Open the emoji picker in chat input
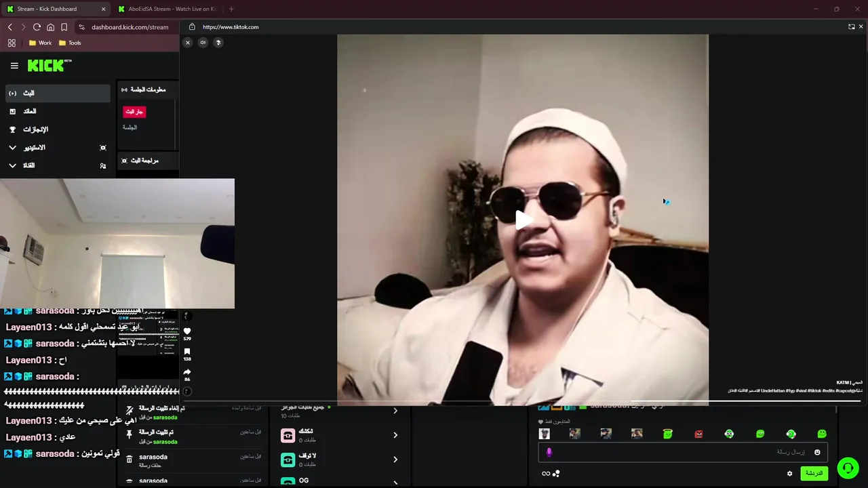The height and width of the screenshot is (488, 868). pos(817,452)
